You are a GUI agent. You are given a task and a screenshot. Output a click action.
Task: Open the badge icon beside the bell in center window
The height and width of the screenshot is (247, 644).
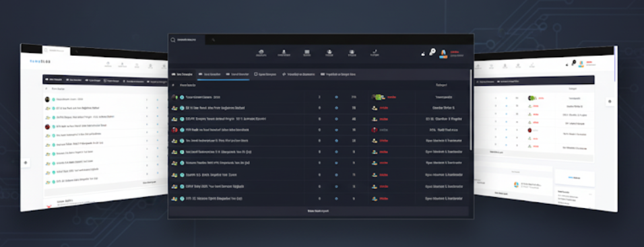pos(432,52)
